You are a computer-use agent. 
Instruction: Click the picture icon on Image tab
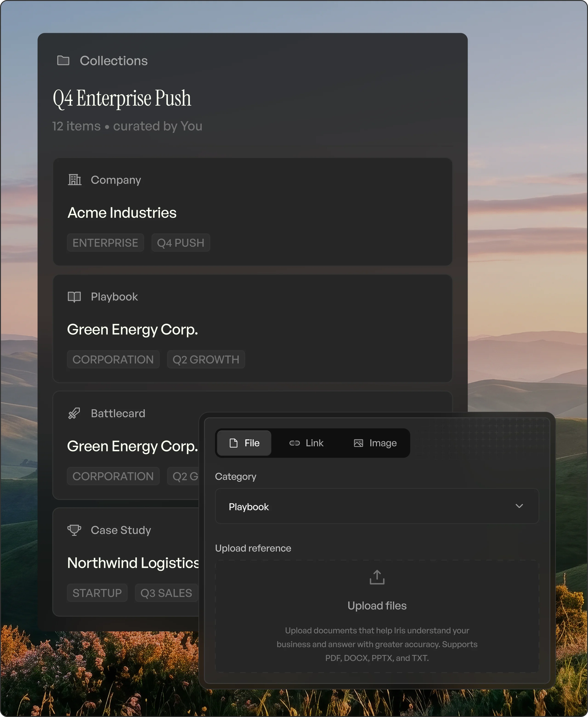pyautogui.click(x=358, y=443)
